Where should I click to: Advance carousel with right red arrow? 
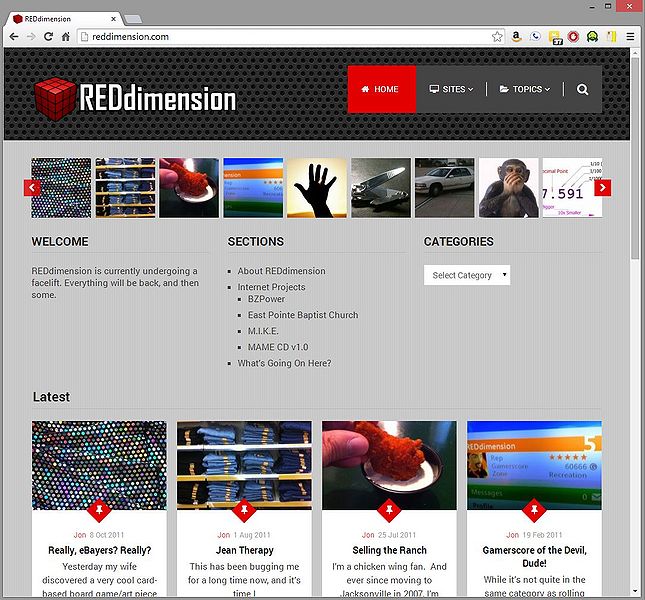[603, 188]
